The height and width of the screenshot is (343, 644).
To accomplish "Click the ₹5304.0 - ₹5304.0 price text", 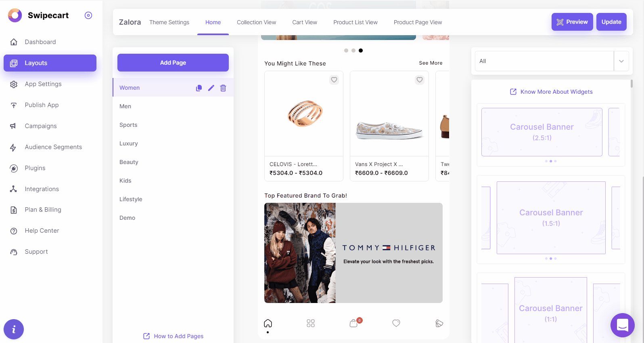I will (296, 173).
